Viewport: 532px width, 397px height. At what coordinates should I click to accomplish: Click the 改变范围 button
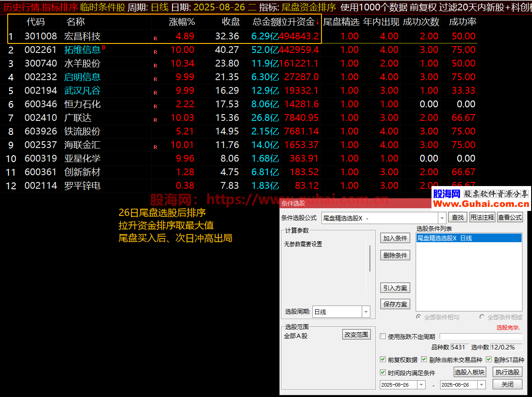356,335
